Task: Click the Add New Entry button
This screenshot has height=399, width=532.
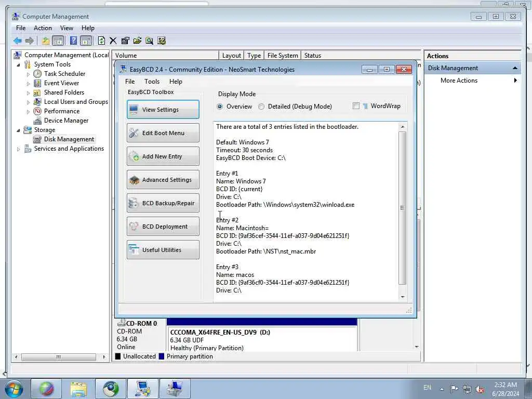Action: click(163, 156)
